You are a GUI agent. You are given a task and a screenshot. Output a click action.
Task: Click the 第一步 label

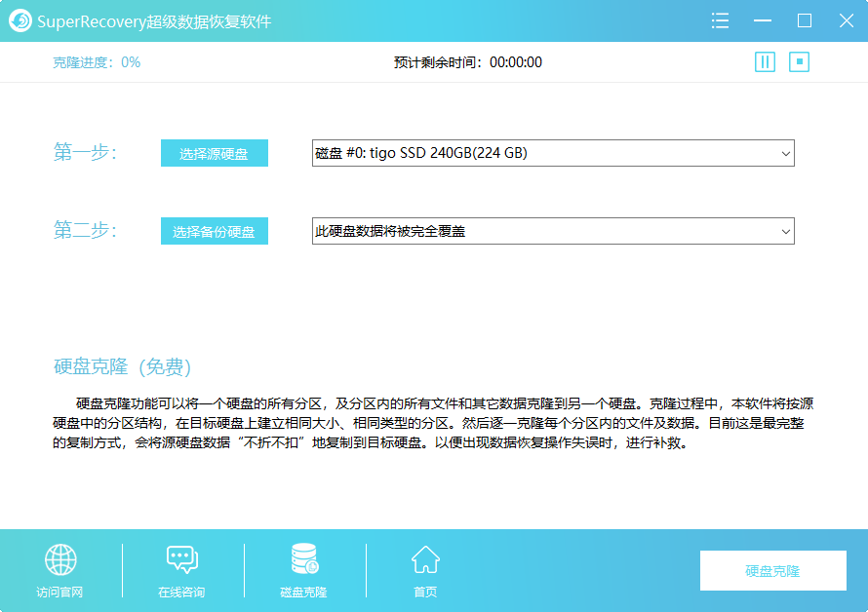[85, 152]
